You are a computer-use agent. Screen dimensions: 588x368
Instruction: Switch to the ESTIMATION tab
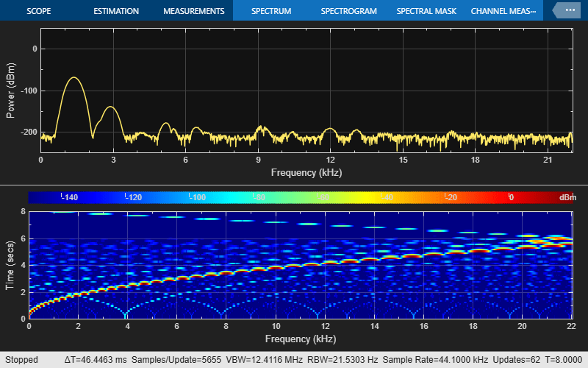click(x=116, y=11)
